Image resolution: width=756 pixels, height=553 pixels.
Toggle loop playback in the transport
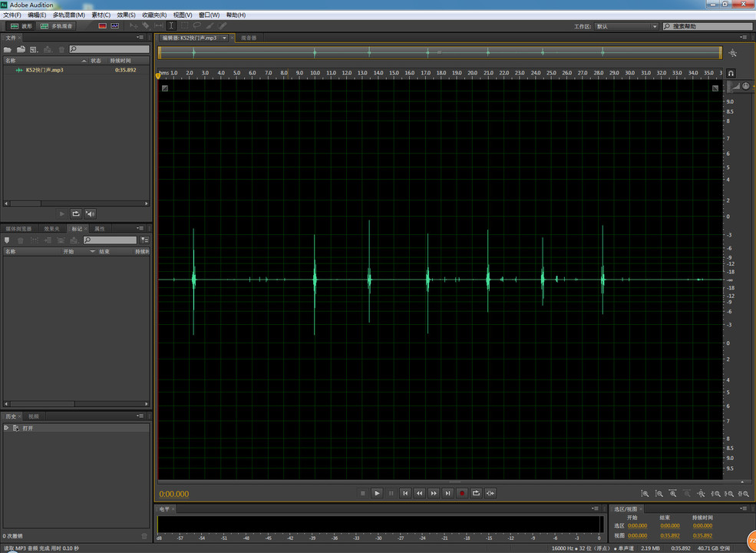pyautogui.click(x=477, y=492)
